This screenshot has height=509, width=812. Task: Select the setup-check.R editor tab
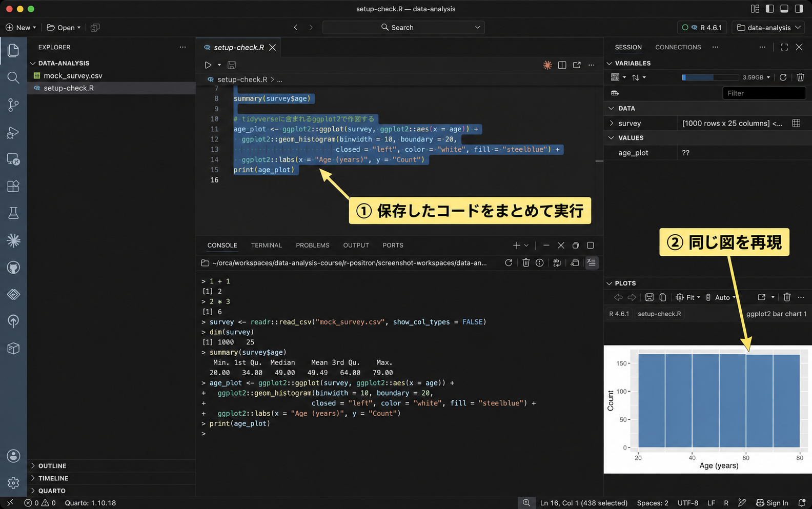point(239,47)
